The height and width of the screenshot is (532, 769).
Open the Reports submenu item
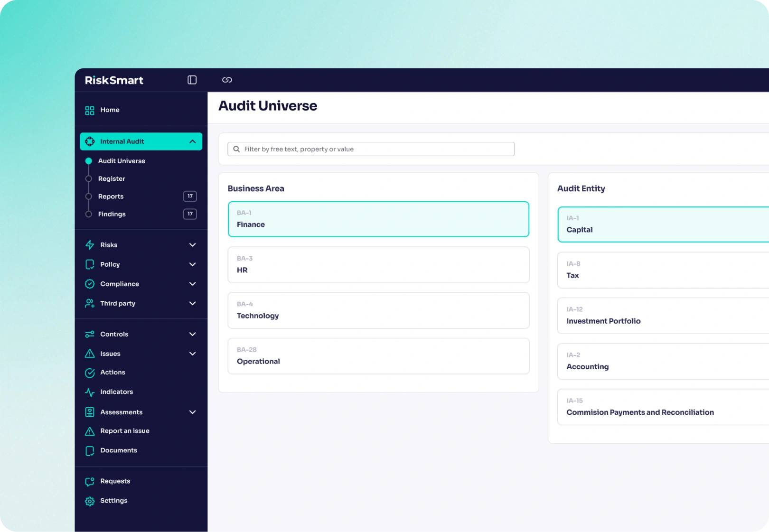[x=111, y=196]
